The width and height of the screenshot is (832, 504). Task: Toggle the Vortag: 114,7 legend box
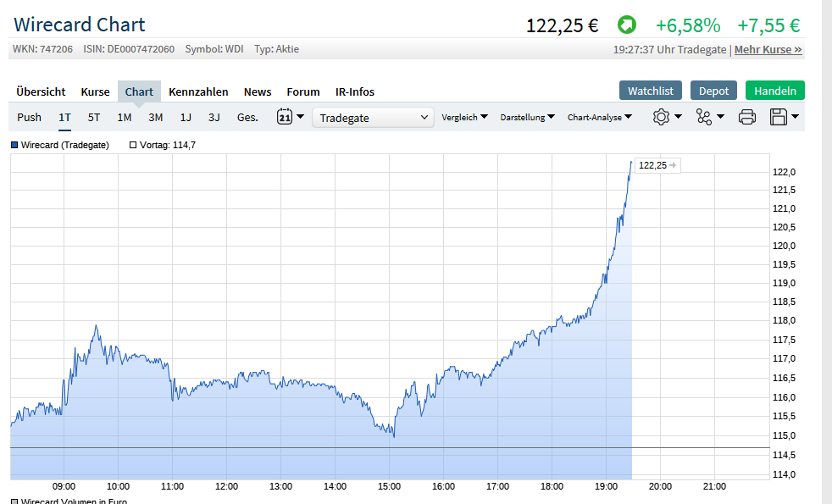[133, 145]
